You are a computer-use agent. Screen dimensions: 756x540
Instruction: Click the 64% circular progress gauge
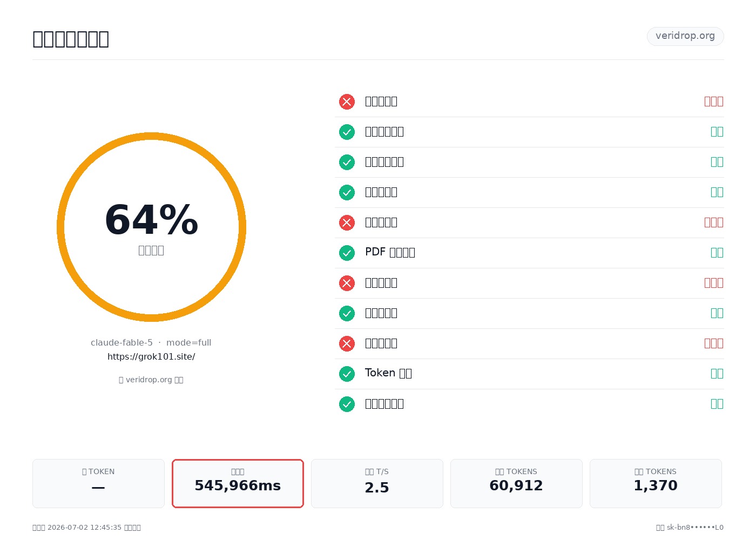pos(151,227)
